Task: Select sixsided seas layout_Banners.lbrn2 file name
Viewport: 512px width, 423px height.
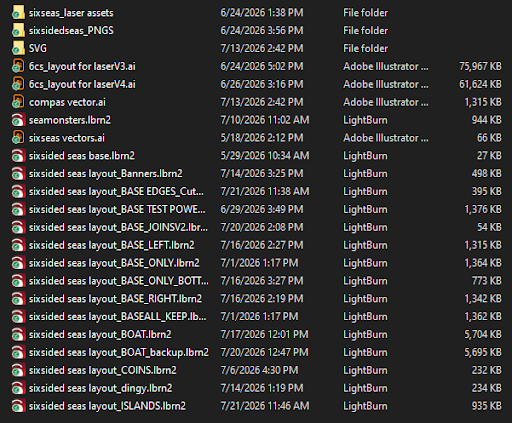Action: point(106,174)
